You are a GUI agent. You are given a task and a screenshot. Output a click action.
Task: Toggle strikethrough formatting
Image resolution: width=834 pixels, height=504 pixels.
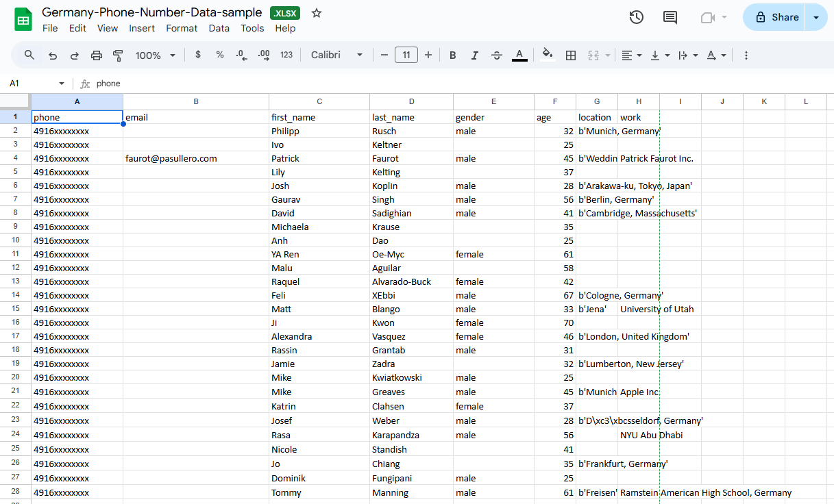coord(497,55)
